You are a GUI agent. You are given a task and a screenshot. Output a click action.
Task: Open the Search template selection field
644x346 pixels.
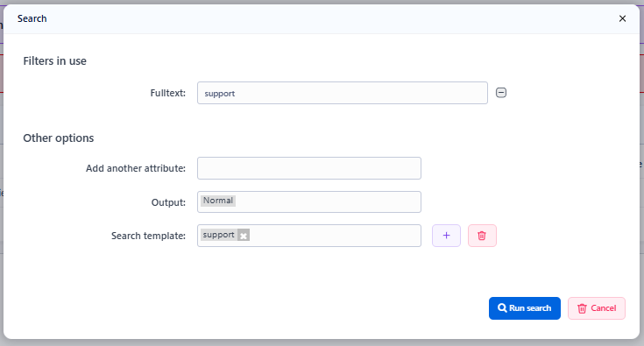(309, 236)
